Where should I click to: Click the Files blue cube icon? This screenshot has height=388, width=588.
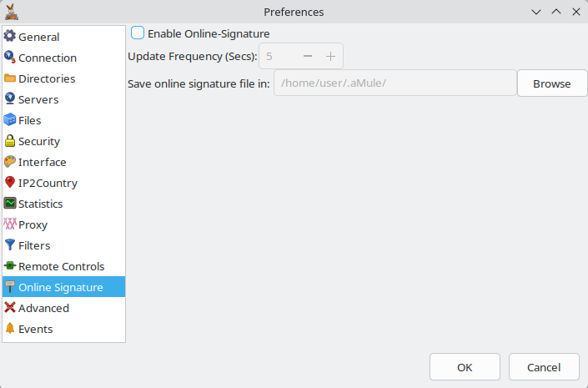(10, 119)
